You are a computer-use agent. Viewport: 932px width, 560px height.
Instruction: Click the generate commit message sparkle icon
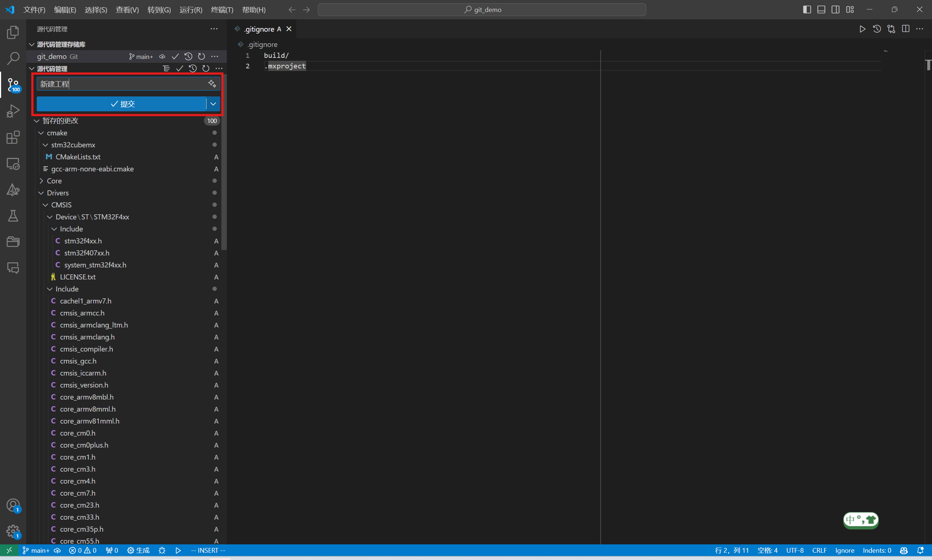pyautogui.click(x=212, y=83)
